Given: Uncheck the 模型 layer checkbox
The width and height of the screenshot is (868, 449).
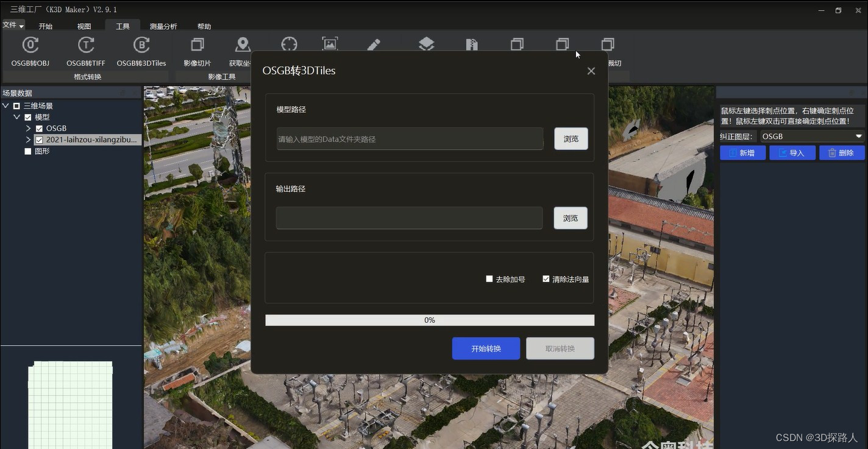Looking at the screenshot, I should pyautogui.click(x=27, y=117).
